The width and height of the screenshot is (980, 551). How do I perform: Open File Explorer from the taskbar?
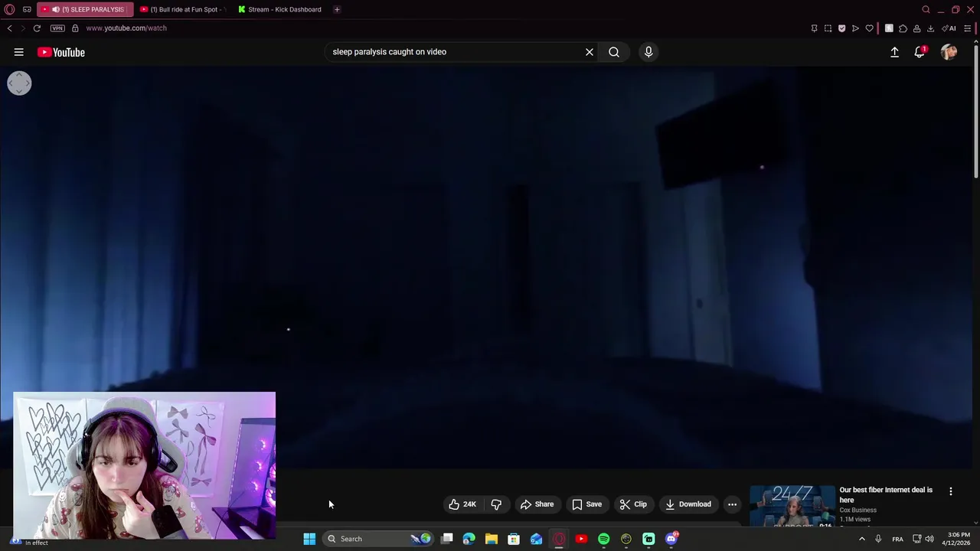pyautogui.click(x=491, y=539)
